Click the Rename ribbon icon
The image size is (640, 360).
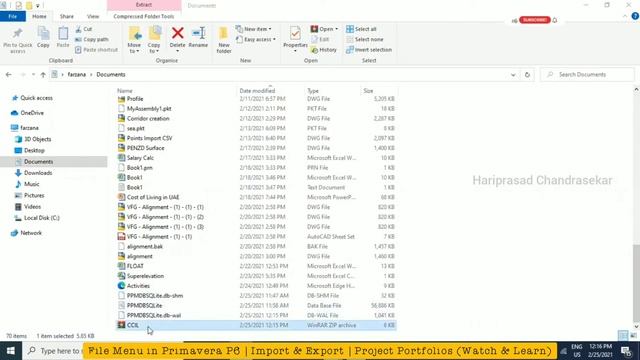(x=198, y=37)
